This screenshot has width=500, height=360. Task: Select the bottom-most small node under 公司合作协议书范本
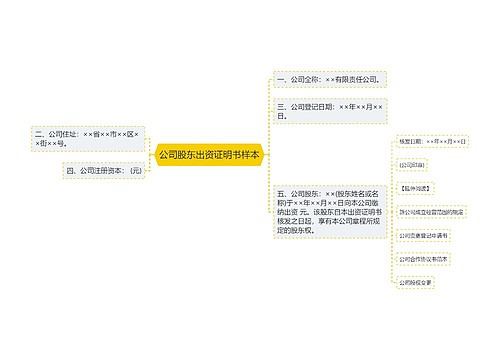click(x=415, y=283)
